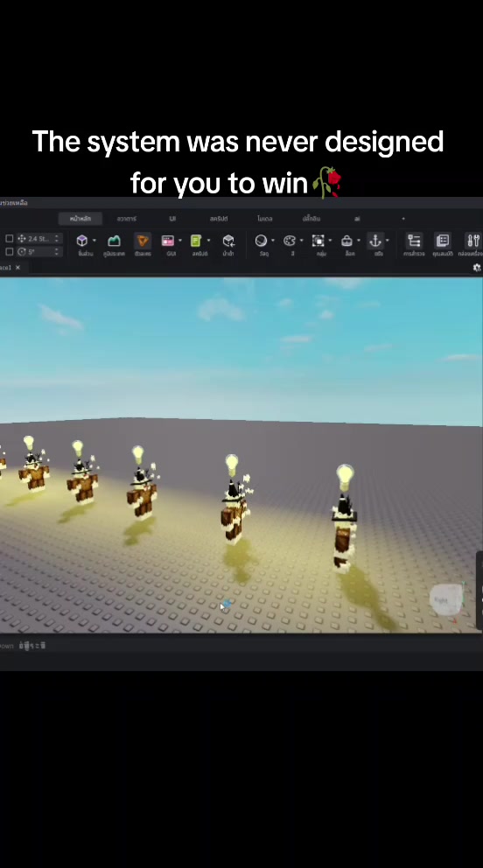This screenshot has height=868, width=483.
Task: Toggle the Anchor tool
Action: 375,241
